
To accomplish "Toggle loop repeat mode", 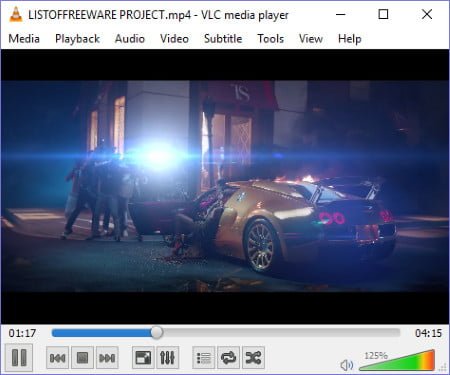I will 228,358.
